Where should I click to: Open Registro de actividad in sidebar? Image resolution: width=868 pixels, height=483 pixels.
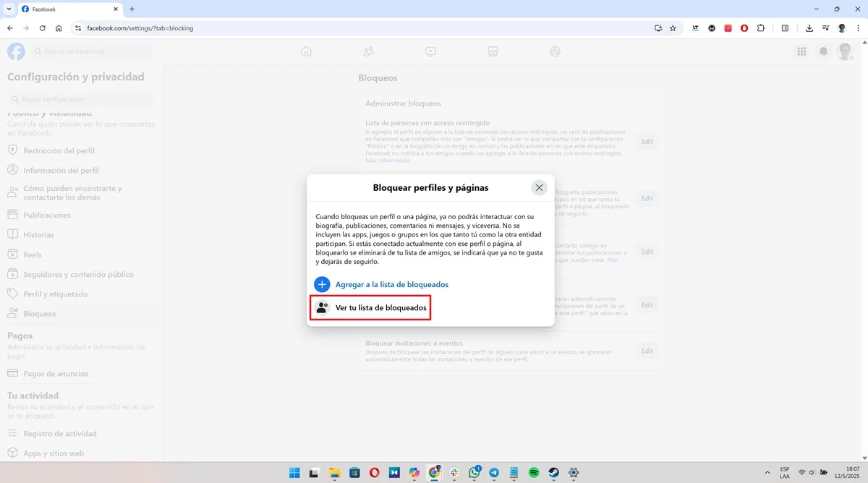coord(59,433)
